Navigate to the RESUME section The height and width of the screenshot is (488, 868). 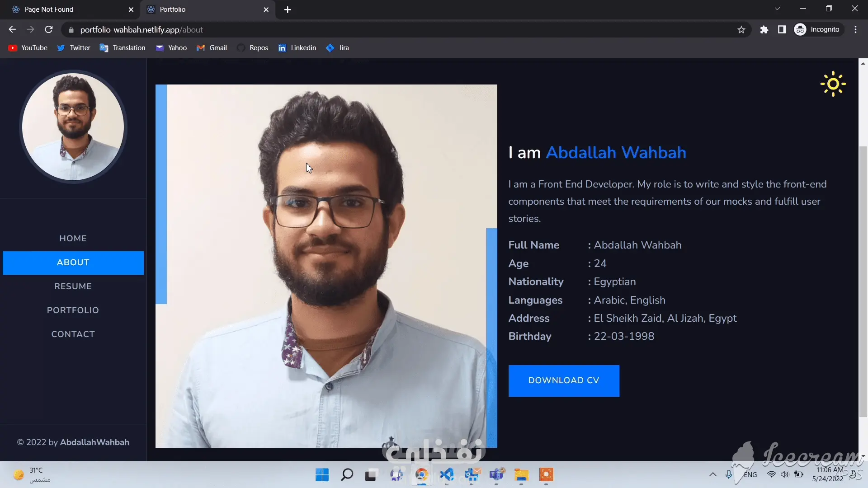[73, 286]
